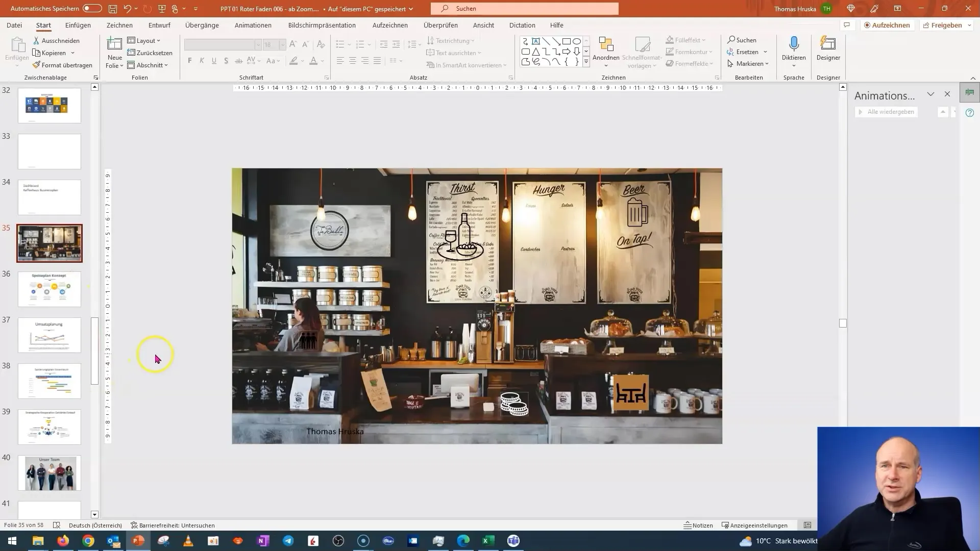Select the oval shape in shapes gallery

tap(577, 41)
